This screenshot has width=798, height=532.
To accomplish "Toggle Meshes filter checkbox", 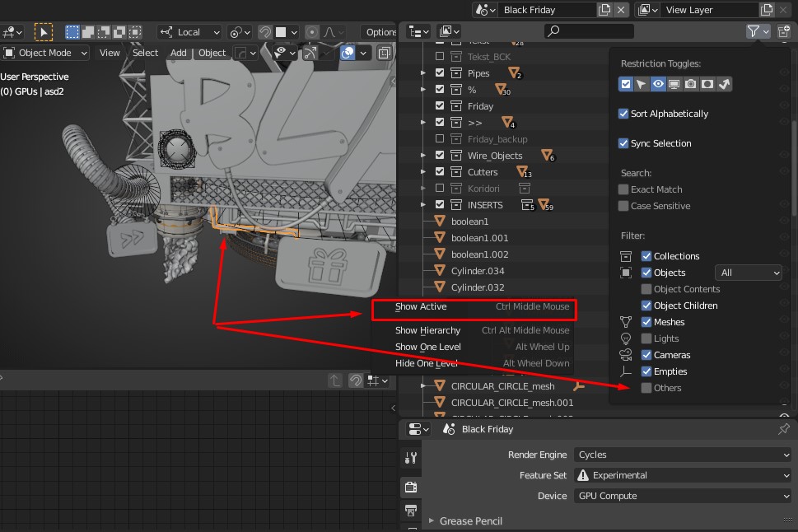I will [x=646, y=322].
